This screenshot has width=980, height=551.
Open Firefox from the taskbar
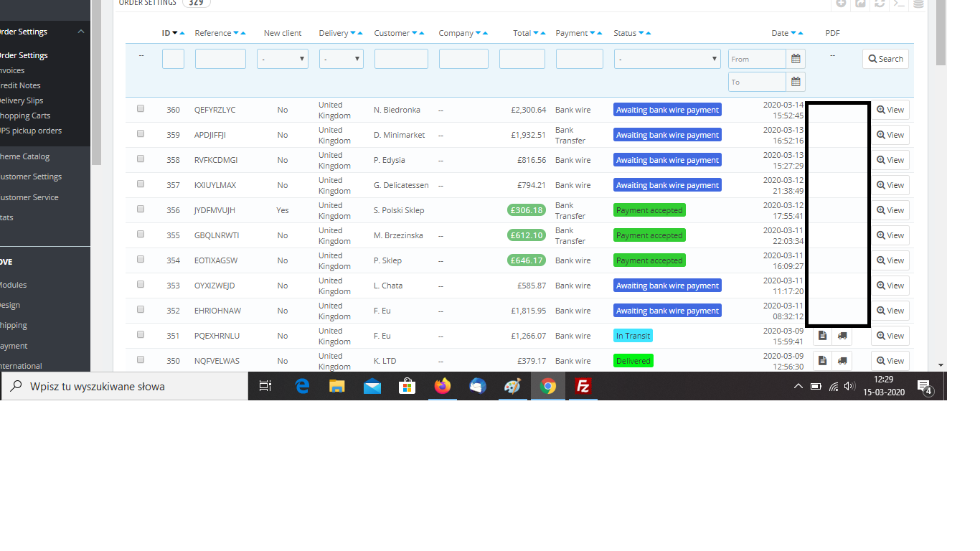443,386
